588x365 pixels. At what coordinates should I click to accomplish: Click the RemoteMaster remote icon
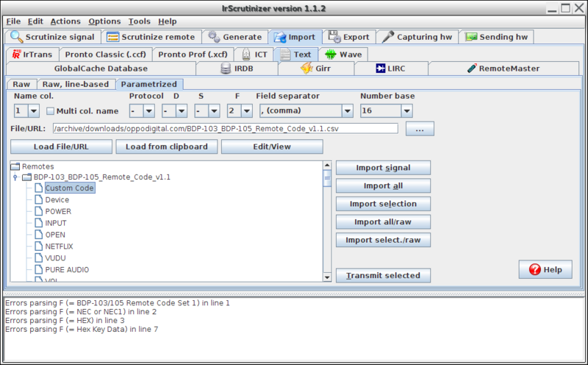[x=472, y=68]
